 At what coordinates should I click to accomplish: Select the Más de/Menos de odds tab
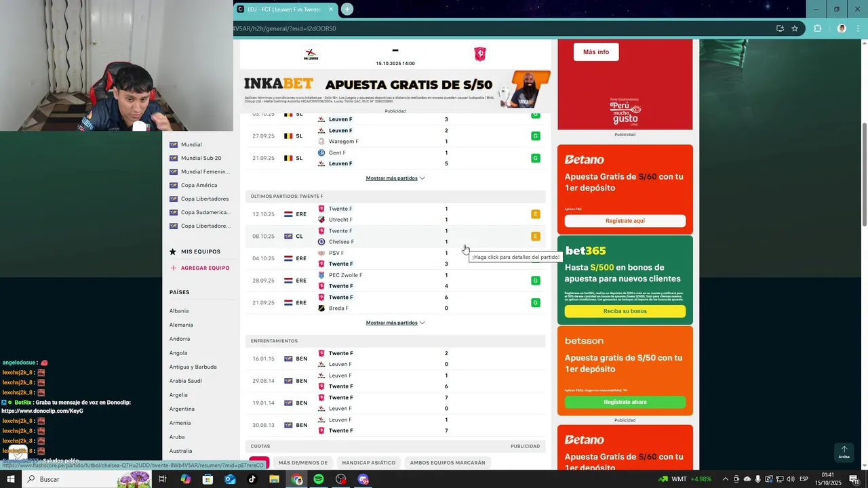click(303, 463)
